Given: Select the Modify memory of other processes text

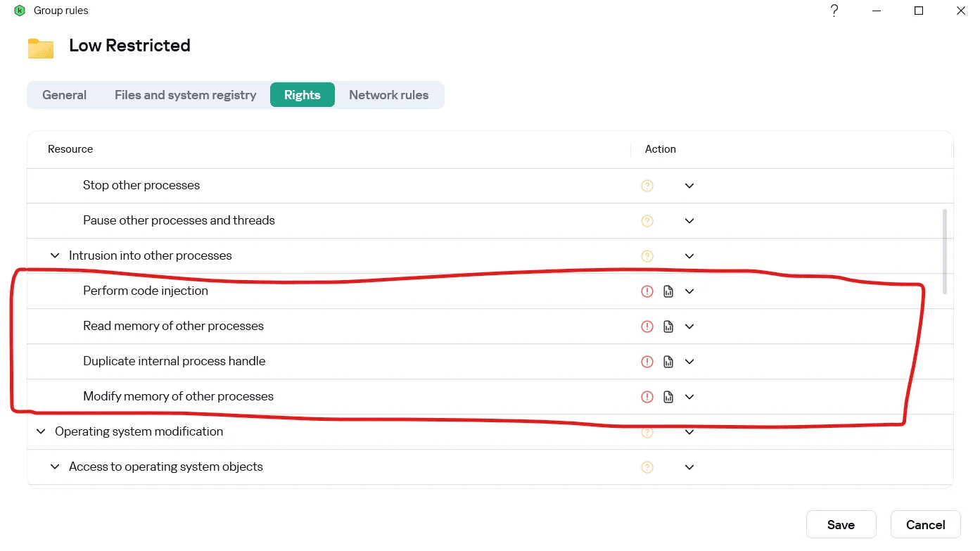Looking at the screenshot, I should (178, 397).
